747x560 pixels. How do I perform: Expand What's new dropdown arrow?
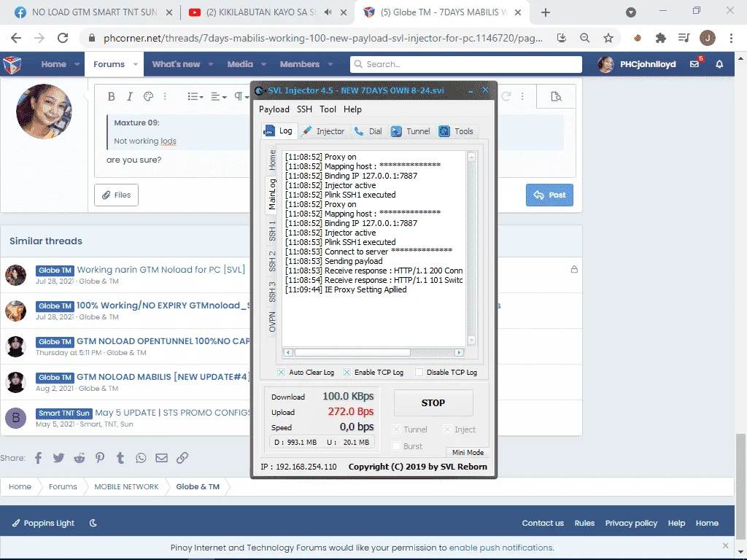[x=211, y=64]
